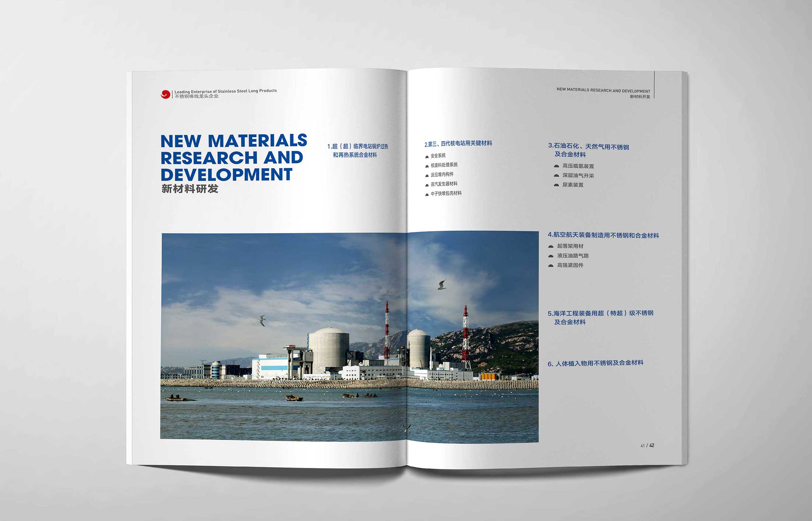Click the bullet icon beside 中子快堆包壳材料
Image resolution: width=812 pixels, height=521 pixels.
427,194
